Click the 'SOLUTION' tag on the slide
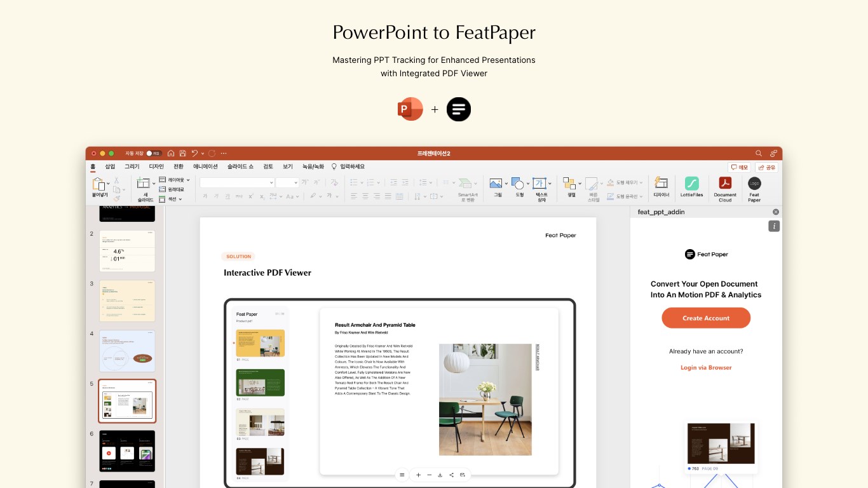The width and height of the screenshot is (868, 488). (238, 257)
